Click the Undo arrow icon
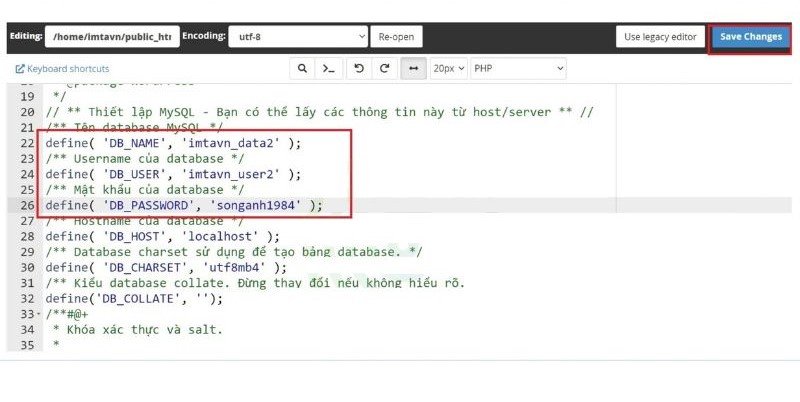 tap(359, 69)
